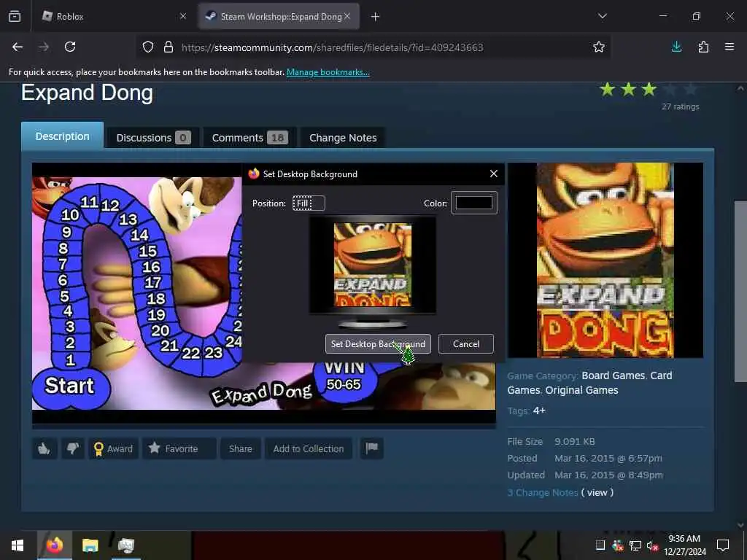This screenshot has width=747, height=560.
Task: Open the Board Games category link
Action: pyautogui.click(x=613, y=376)
